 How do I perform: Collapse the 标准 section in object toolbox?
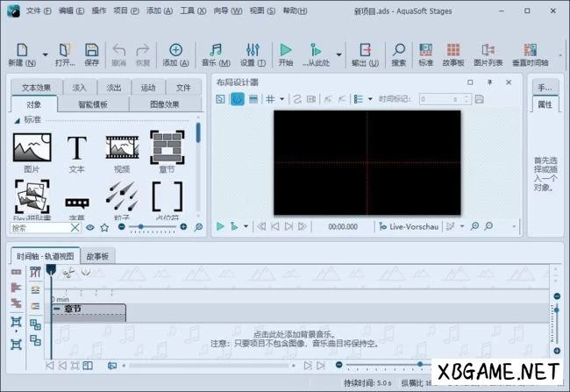(16, 119)
